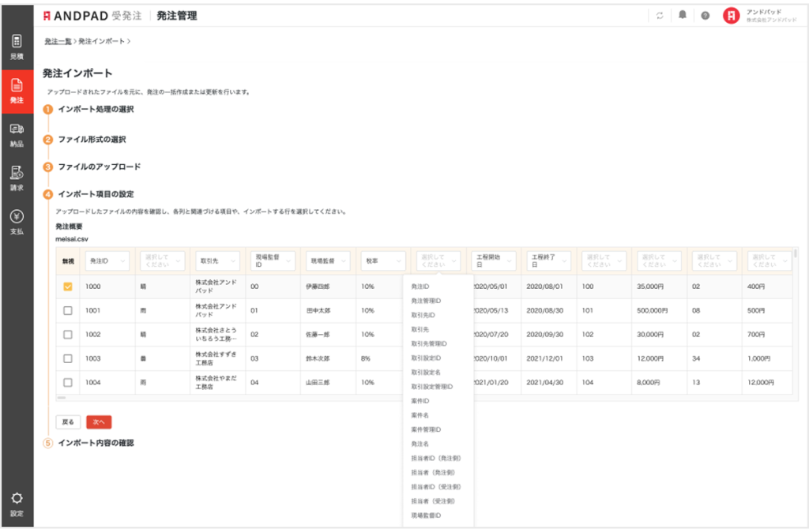The height and width of the screenshot is (532, 809).
Task: Open the notification bell icon
Action: [x=683, y=14]
